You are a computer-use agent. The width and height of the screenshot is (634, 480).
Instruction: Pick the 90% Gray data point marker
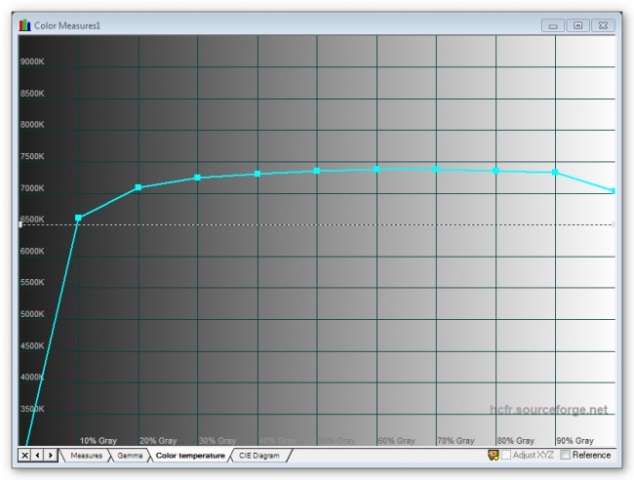(555, 172)
